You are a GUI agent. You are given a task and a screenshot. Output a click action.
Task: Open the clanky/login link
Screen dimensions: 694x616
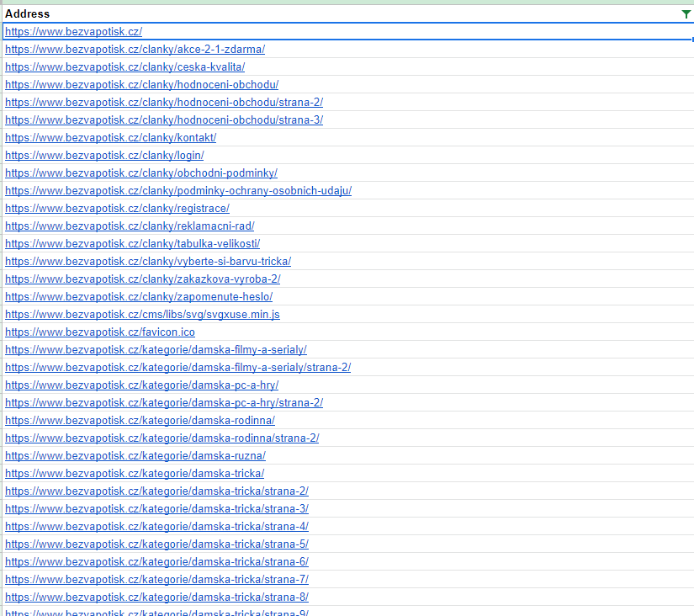[x=104, y=156]
